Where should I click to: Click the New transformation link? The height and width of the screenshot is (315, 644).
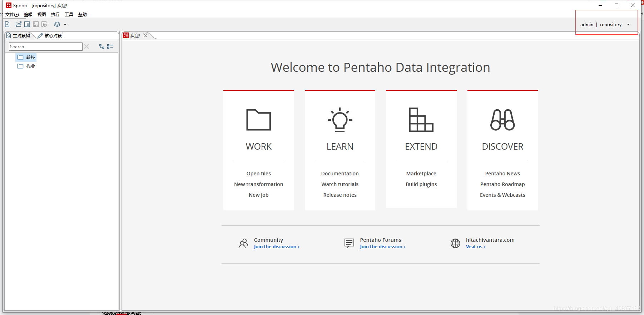[259, 184]
